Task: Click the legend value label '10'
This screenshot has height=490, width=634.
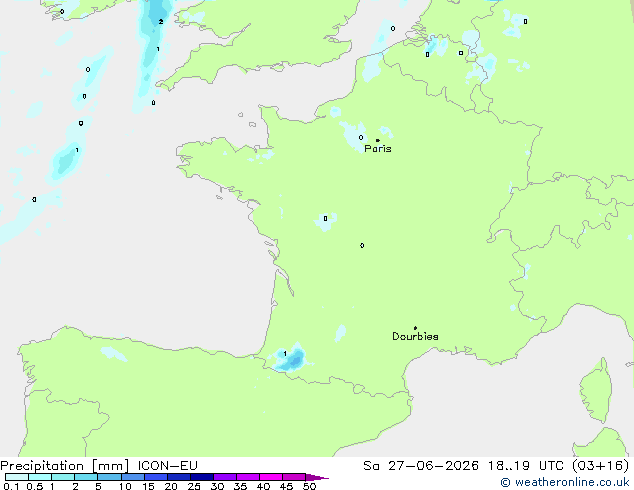Action: (x=125, y=486)
